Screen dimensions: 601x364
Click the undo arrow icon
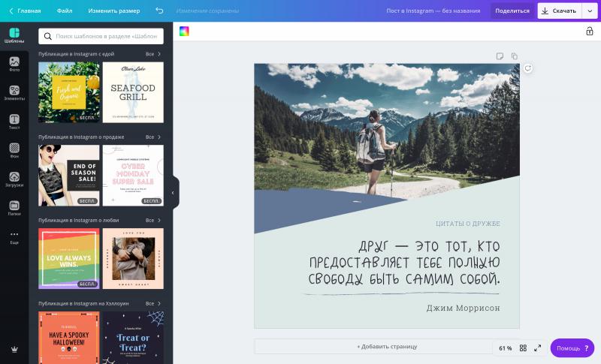point(159,11)
